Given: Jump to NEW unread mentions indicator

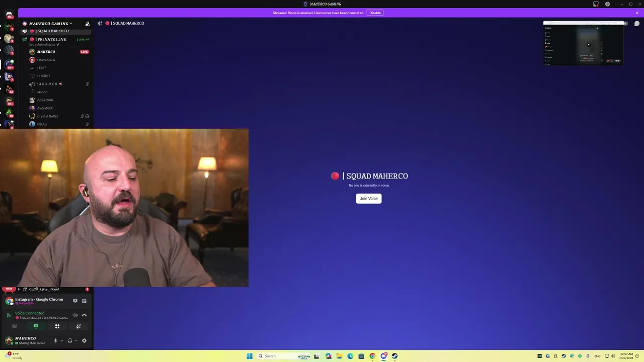Looking at the screenshot, I should pos(9,289).
